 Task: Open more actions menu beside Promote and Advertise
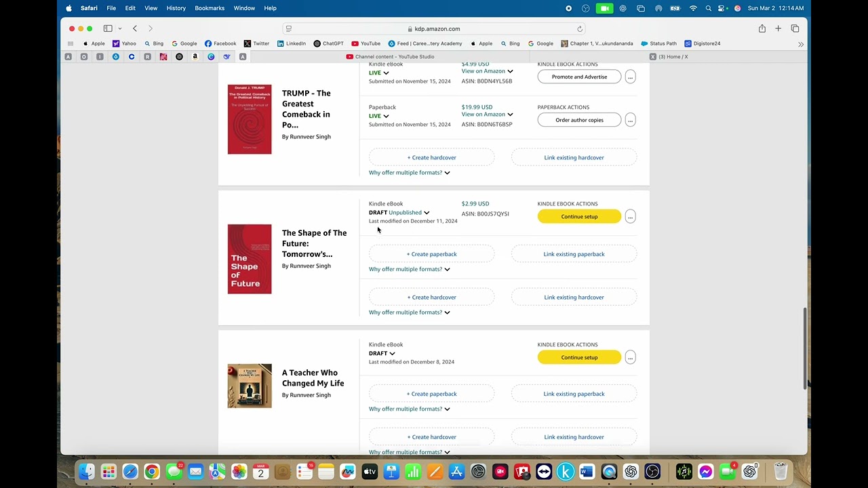(x=630, y=77)
